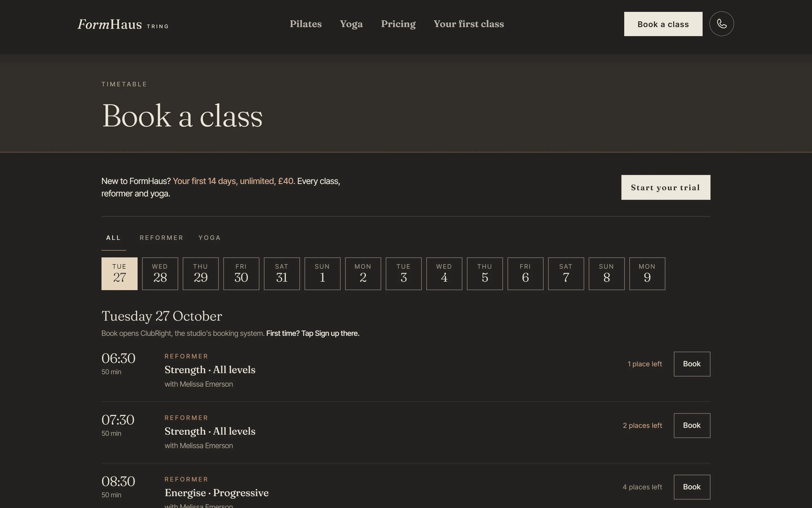Go to the Yoga navigation page

click(351, 24)
